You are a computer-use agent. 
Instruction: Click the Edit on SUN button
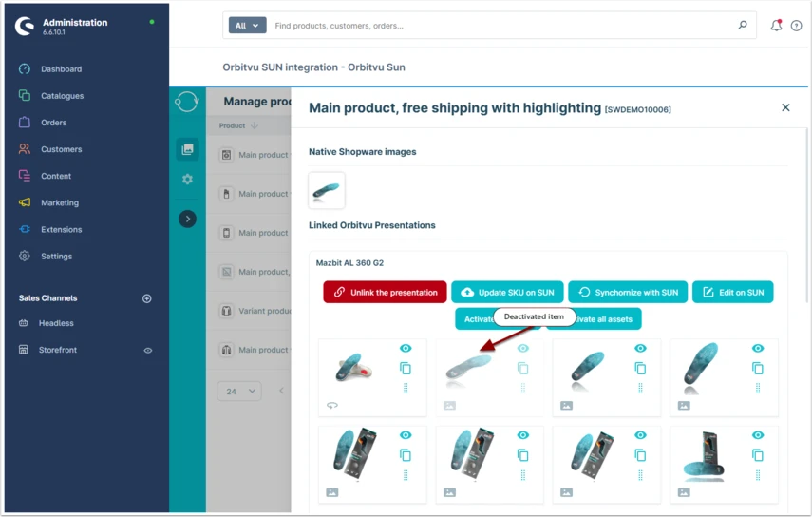coord(733,292)
